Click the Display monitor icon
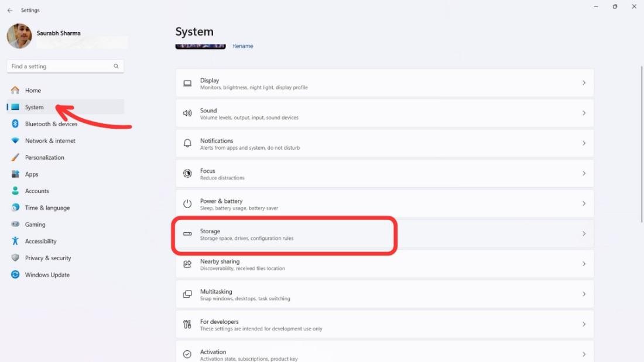This screenshot has width=644, height=362. point(187,84)
